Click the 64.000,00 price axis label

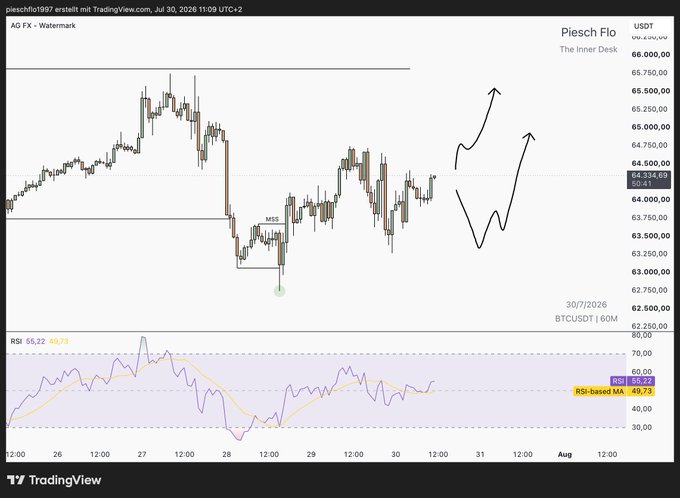(x=651, y=199)
